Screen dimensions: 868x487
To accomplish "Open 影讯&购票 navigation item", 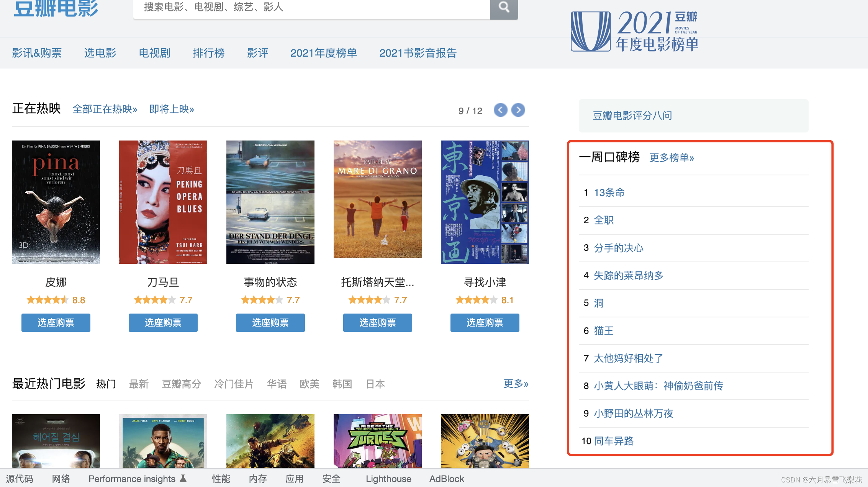I will coord(37,53).
